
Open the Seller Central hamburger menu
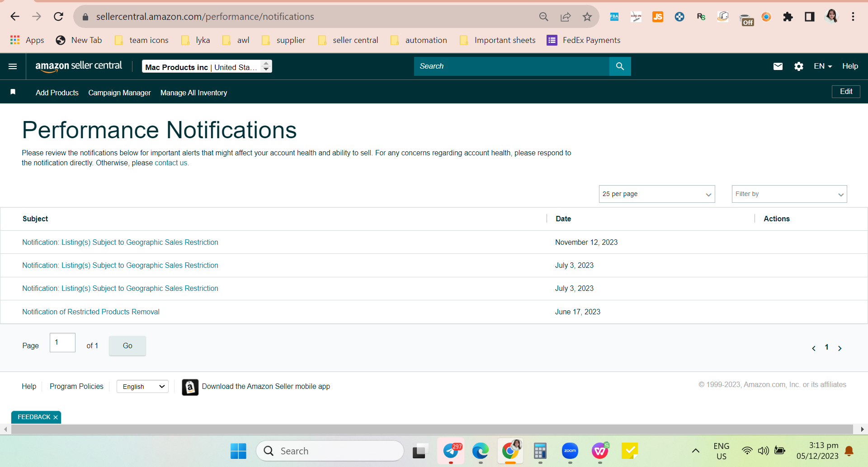[13, 66]
